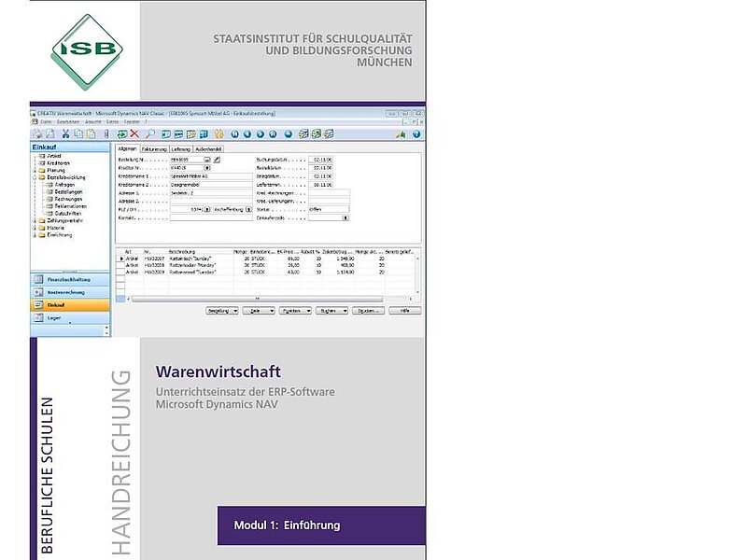Click the Hilfe button
Image resolution: width=747 pixels, height=560 pixels.
[405, 311]
